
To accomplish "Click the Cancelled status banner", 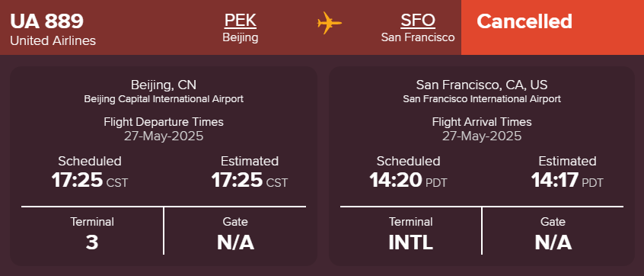I will coord(553,27).
